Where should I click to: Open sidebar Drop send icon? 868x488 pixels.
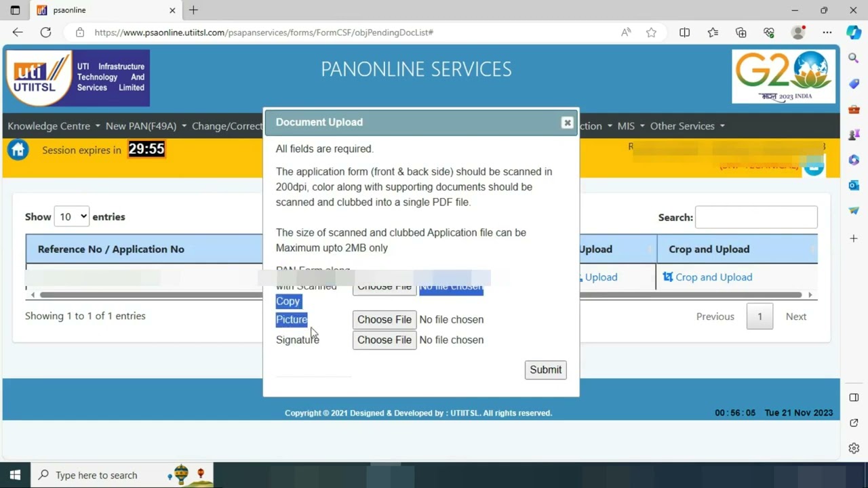854,211
